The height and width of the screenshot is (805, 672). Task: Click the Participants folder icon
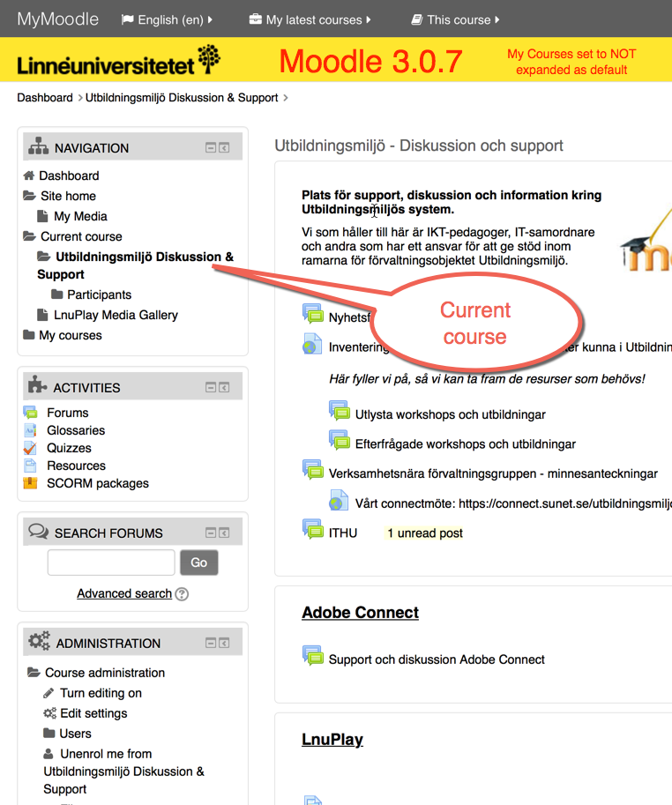pyautogui.click(x=57, y=294)
